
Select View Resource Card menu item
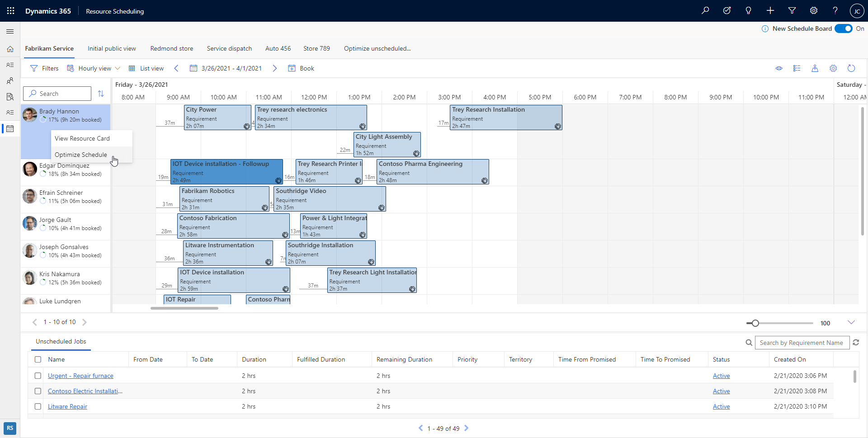pos(92,138)
